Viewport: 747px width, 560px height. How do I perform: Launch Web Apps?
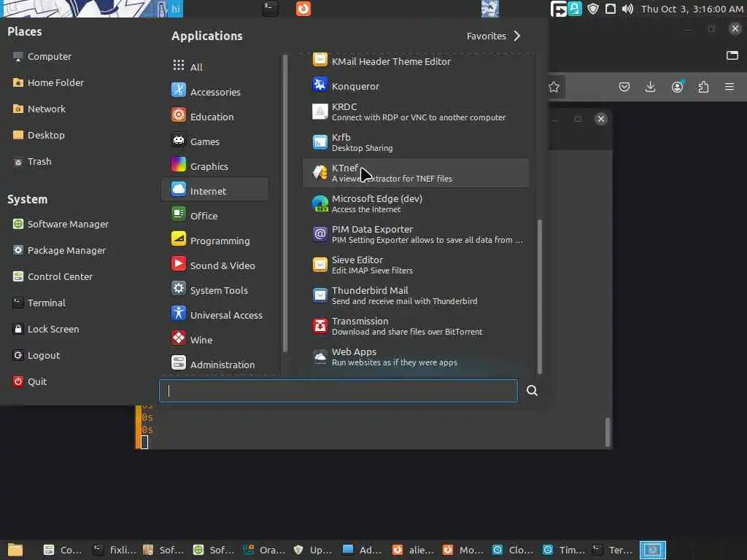pos(415,357)
